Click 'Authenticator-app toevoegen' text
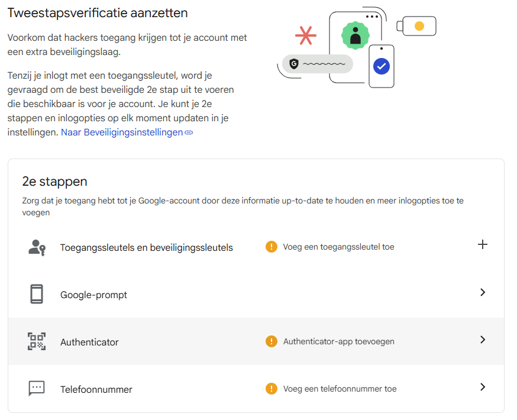 [x=338, y=341]
